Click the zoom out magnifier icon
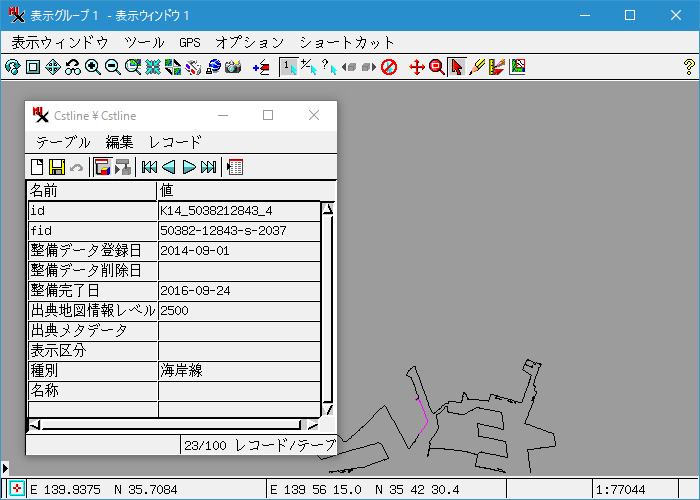Viewport: 700px width, 500px height. [x=113, y=67]
